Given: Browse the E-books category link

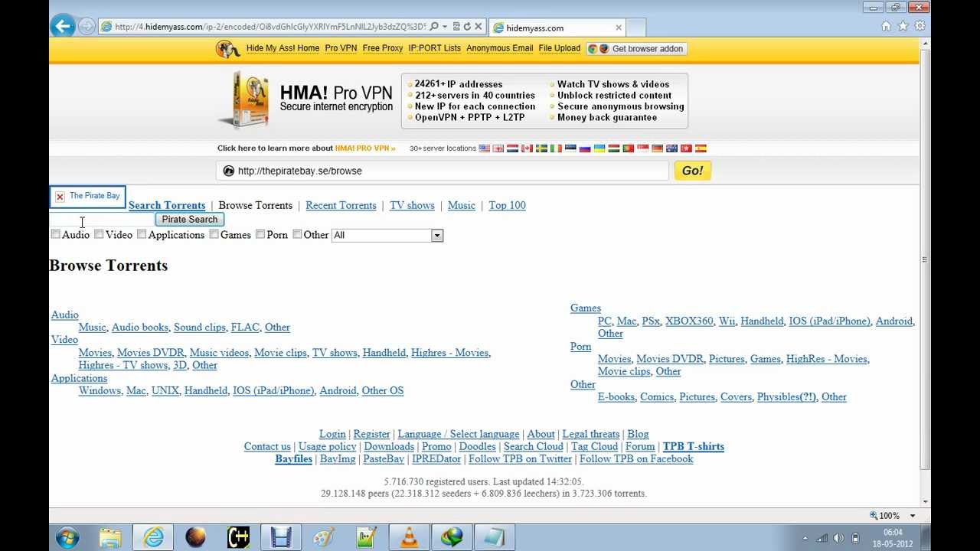Looking at the screenshot, I should 616,396.
